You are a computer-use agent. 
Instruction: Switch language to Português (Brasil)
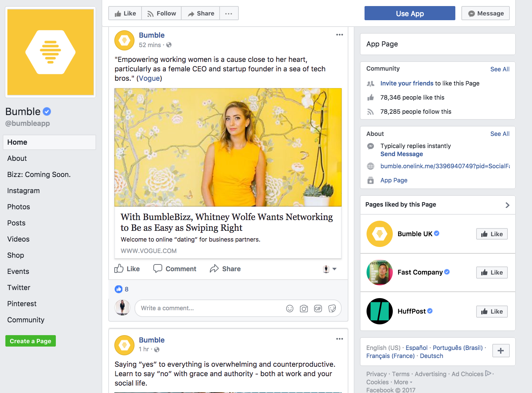click(x=458, y=348)
